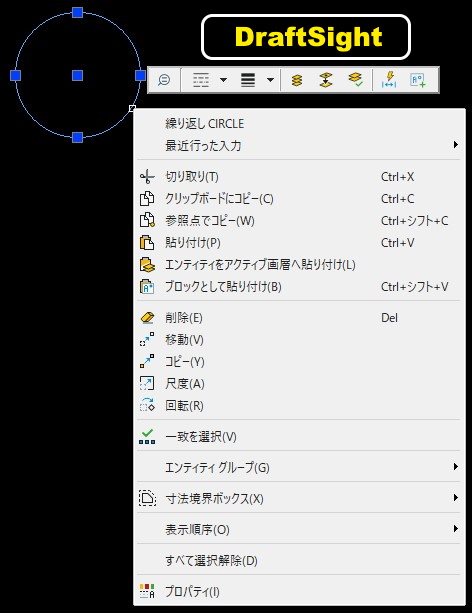Viewport: 472px width, 613px height.
Task: Expand 最近行った入力 submenu
Action: point(300,145)
